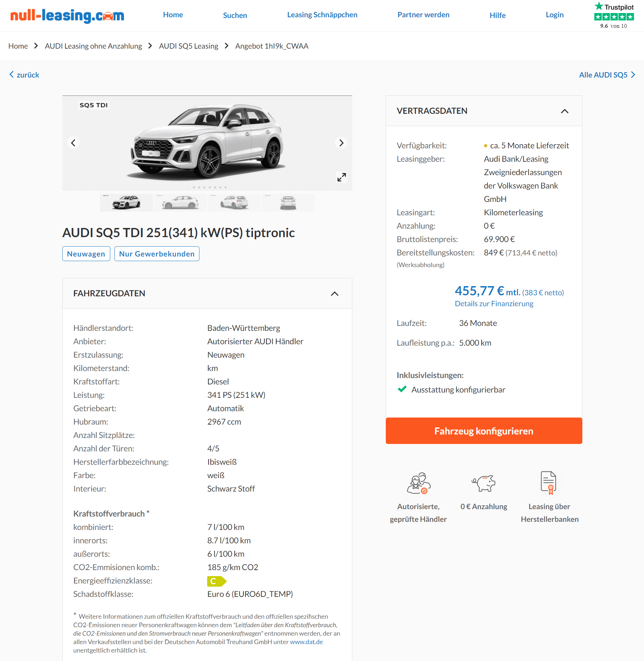The height and width of the screenshot is (661, 644).
Task: Go back using the zurück link
Action: 24,75
